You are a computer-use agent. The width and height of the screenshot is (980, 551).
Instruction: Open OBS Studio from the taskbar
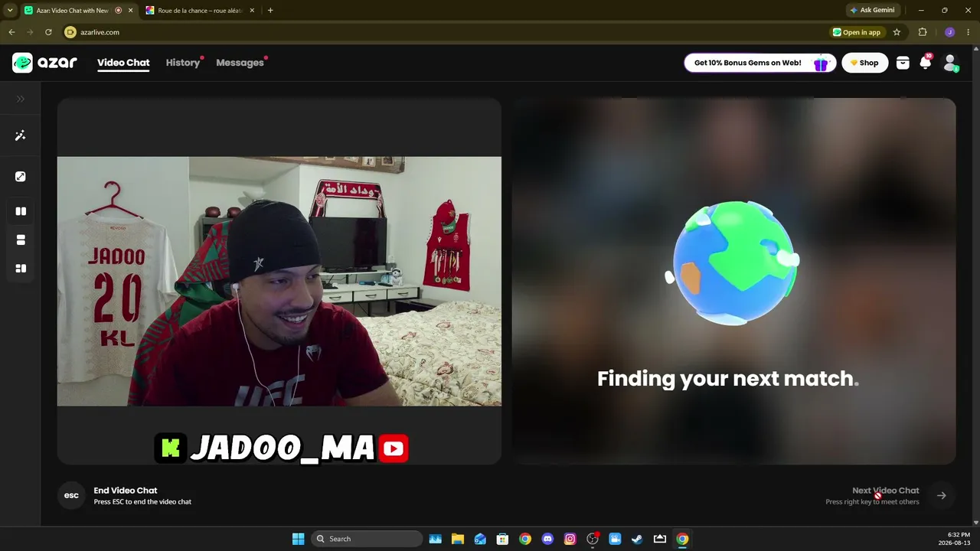[593, 539]
